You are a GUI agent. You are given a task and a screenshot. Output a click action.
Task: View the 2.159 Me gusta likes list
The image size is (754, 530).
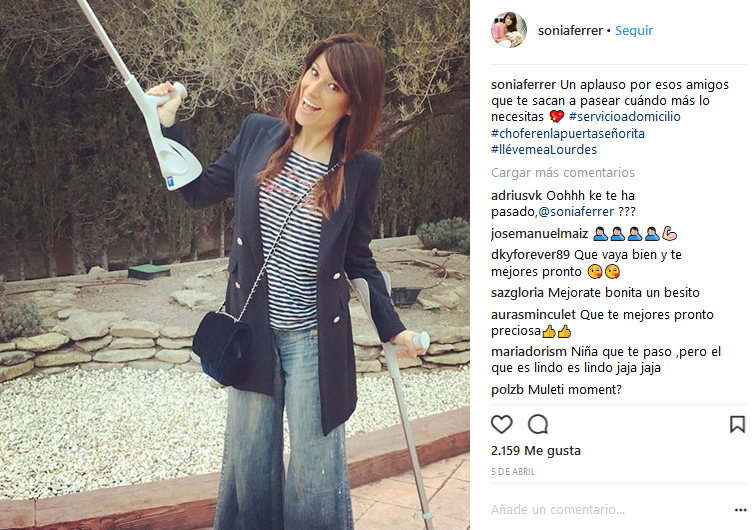(x=536, y=451)
